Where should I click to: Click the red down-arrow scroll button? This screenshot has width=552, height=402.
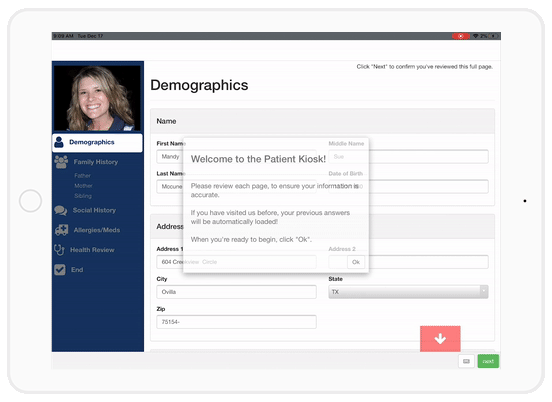(x=440, y=339)
